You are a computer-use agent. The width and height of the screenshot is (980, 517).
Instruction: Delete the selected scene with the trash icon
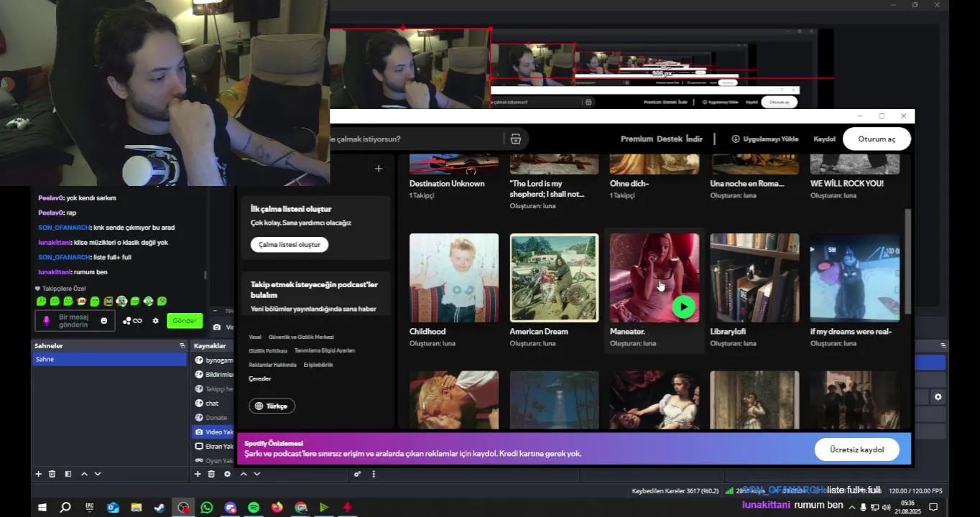coord(52,474)
